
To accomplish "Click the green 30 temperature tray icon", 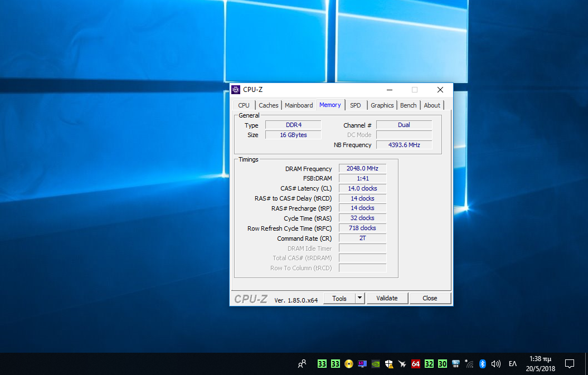I will (x=443, y=364).
